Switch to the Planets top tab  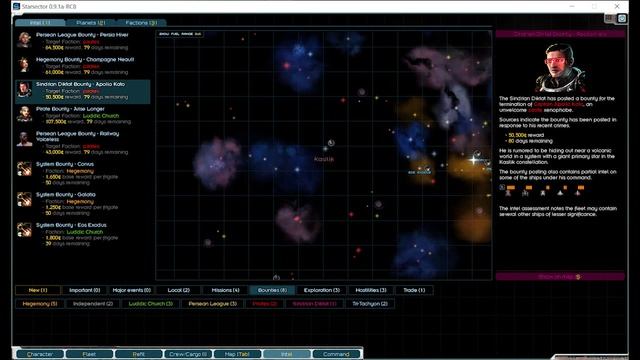click(91, 23)
